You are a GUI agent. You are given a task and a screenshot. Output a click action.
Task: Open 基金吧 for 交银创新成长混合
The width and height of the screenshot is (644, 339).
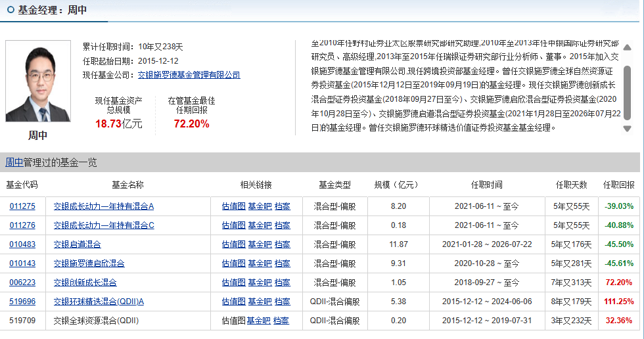[x=260, y=282]
